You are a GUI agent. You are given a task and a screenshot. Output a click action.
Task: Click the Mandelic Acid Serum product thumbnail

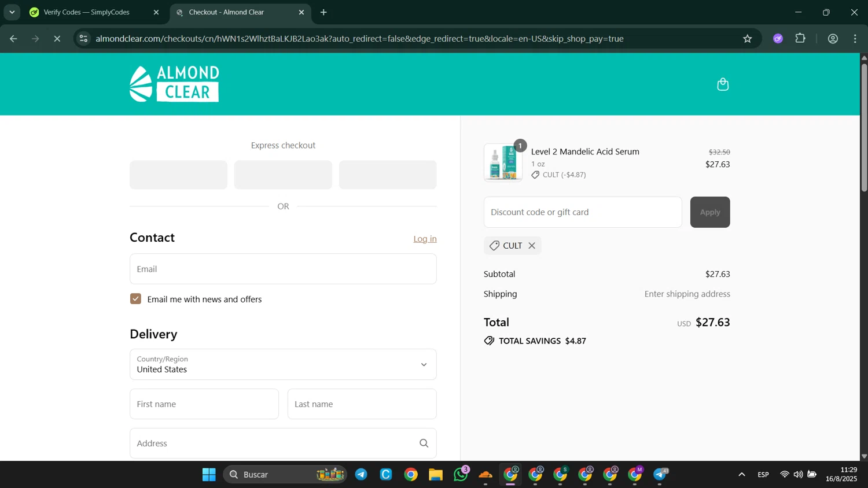(503, 162)
